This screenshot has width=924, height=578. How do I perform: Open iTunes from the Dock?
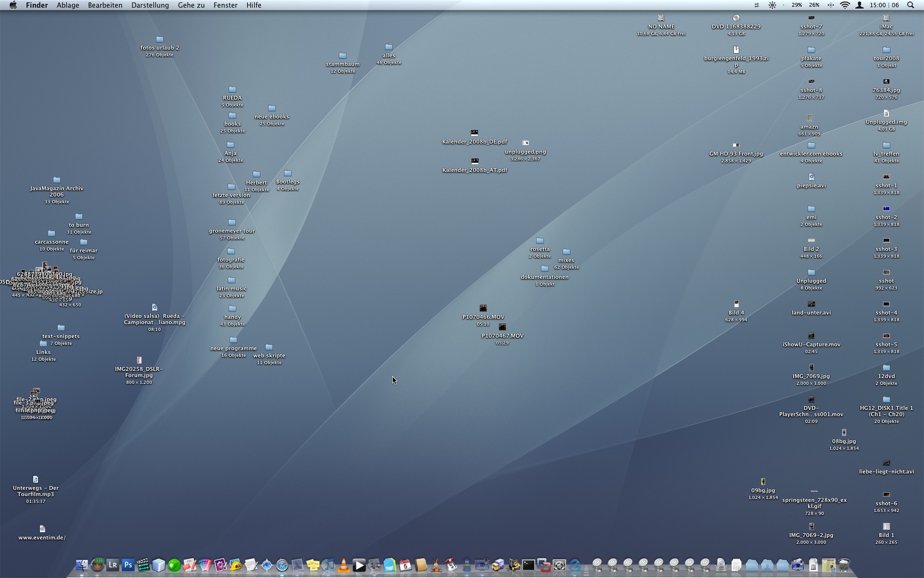point(328,565)
